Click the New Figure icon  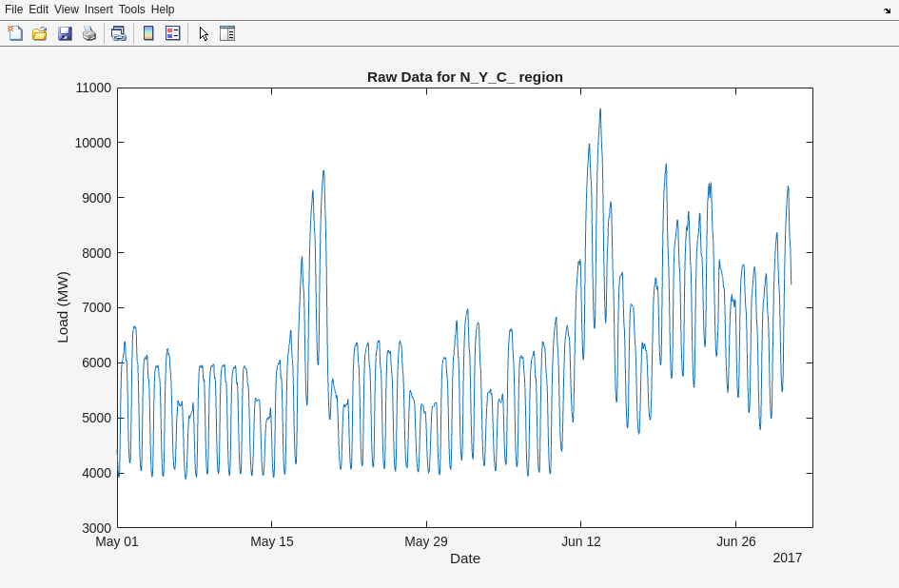coord(15,33)
